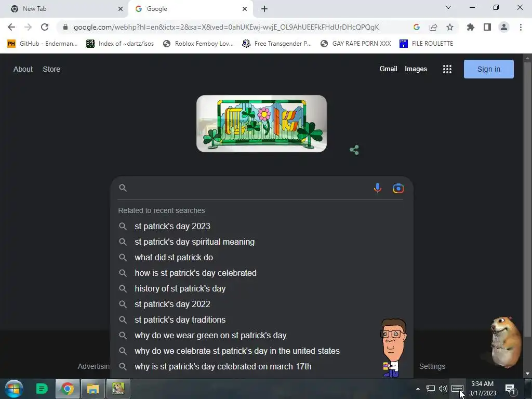Click the volume speaker icon
The width and height of the screenshot is (532, 399).
pos(443,389)
